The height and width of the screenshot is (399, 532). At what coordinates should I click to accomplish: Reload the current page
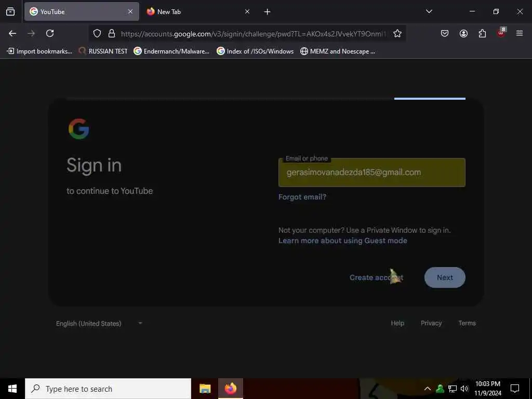click(50, 33)
